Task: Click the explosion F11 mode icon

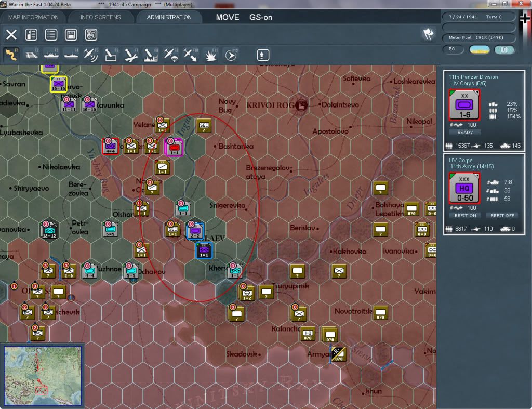Action: 211,55
